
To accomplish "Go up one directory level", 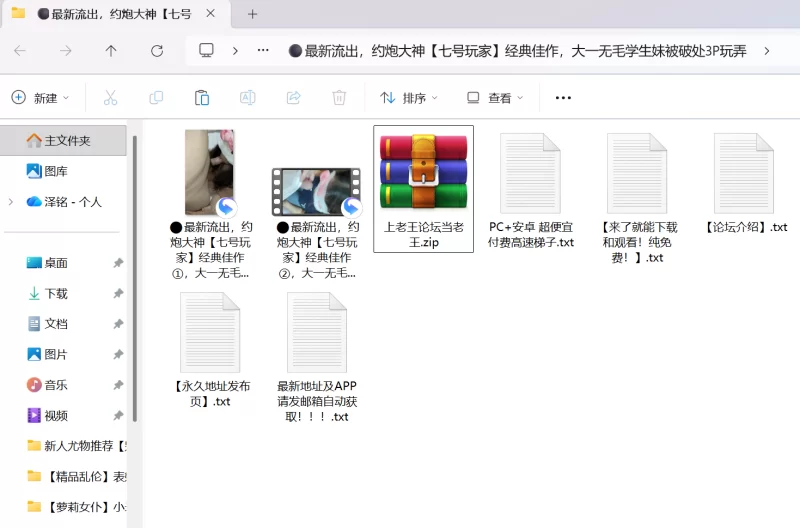I will [111, 51].
